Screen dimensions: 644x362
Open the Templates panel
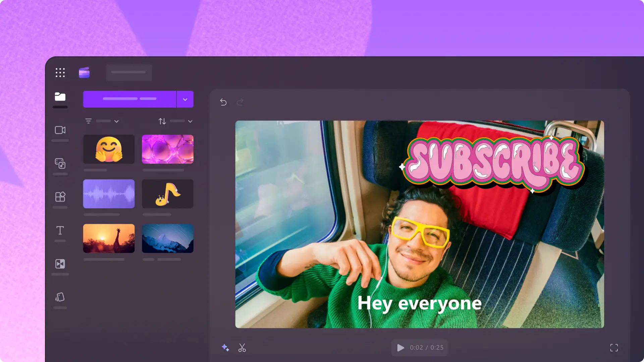tap(60, 197)
